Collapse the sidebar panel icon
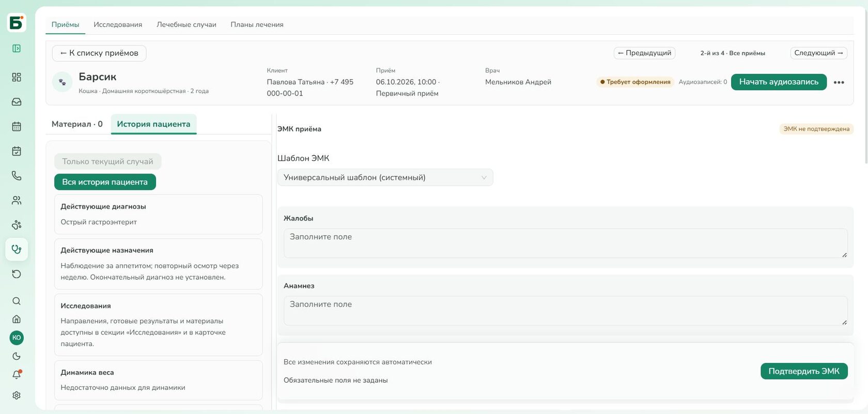The image size is (868, 414). (x=17, y=49)
